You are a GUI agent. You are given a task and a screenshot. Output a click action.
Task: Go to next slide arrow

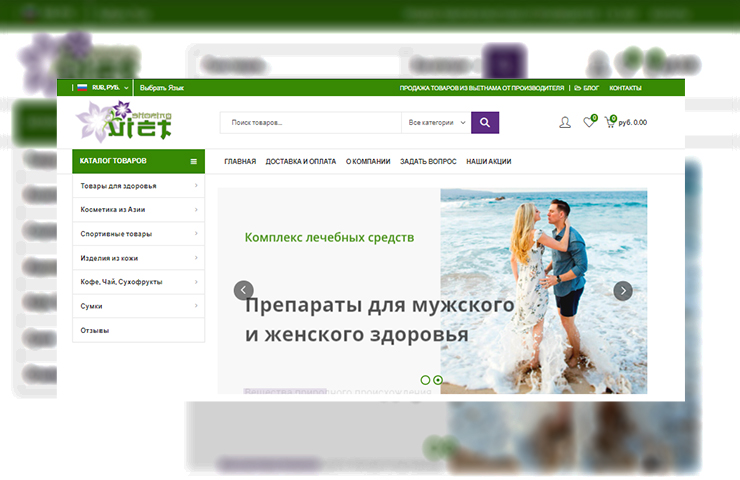point(623,291)
